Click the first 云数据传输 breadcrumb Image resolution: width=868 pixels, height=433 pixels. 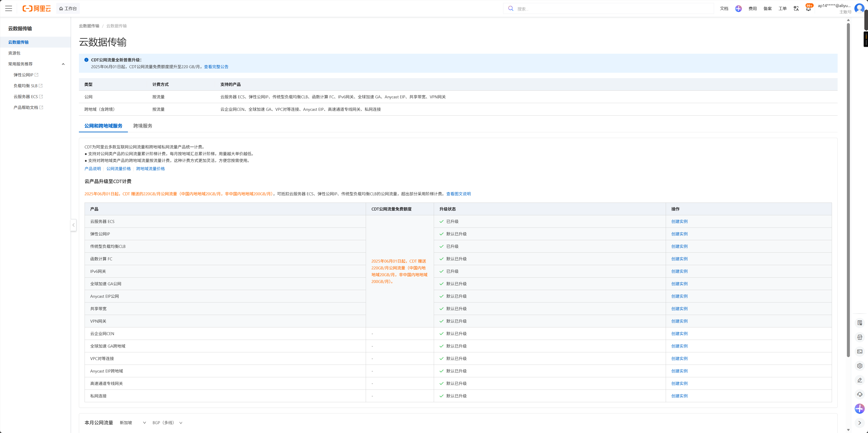(x=89, y=26)
